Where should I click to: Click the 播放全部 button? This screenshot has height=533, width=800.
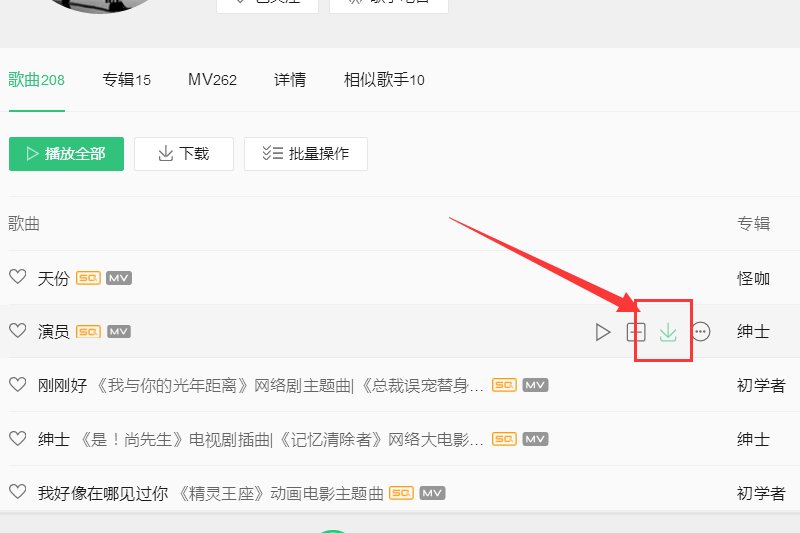coord(66,154)
